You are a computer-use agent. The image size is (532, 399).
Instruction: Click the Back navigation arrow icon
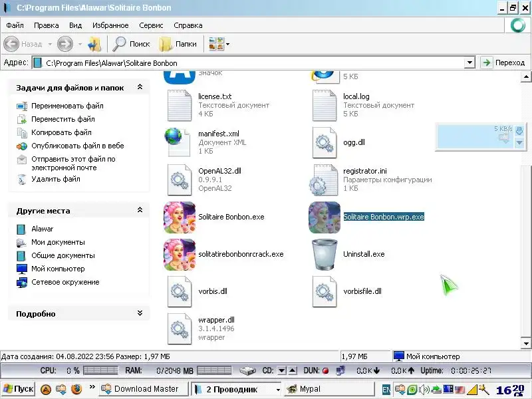click(x=11, y=44)
